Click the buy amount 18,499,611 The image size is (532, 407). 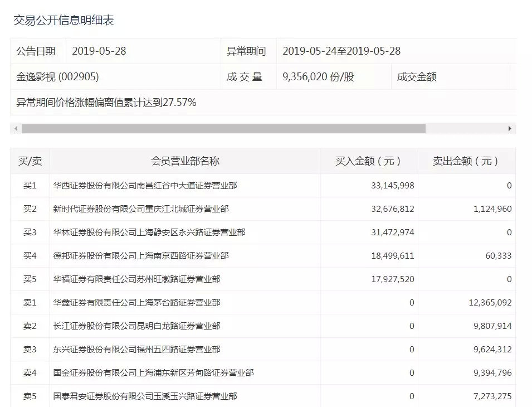point(393,256)
